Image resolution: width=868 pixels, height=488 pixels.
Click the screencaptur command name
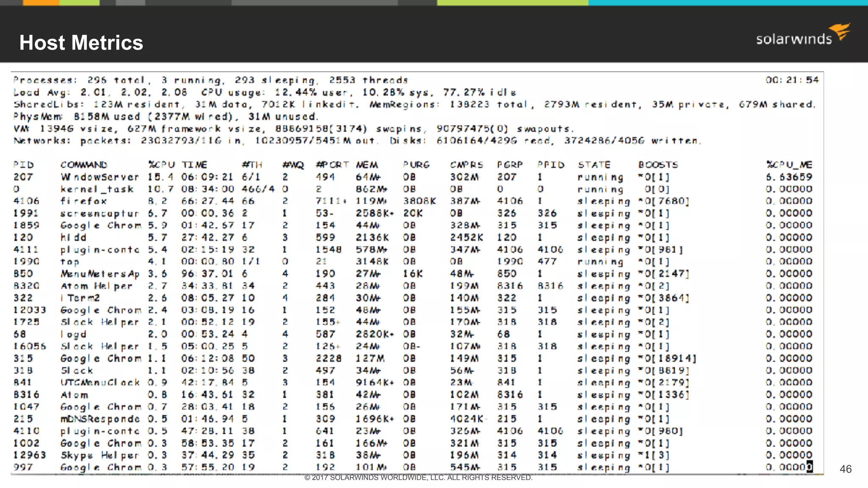(100, 213)
